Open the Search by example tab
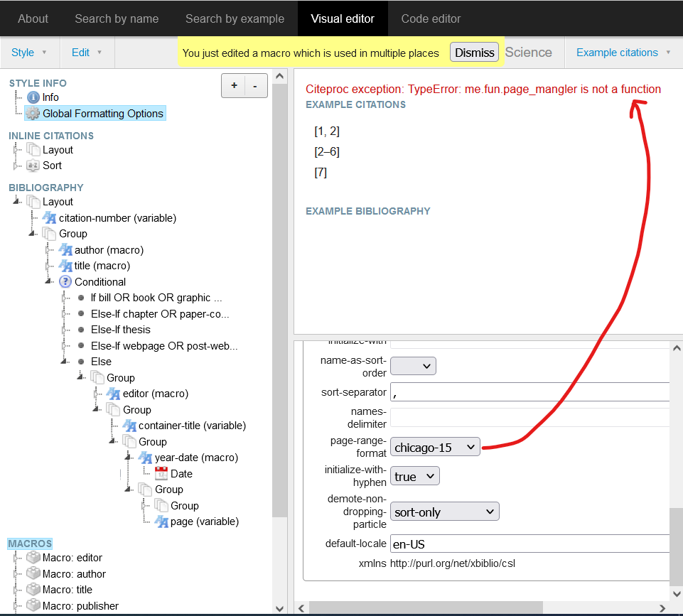Image resolution: width=683 pixels, height=616 pixels. pyautogui.click(x=235, y=18)
